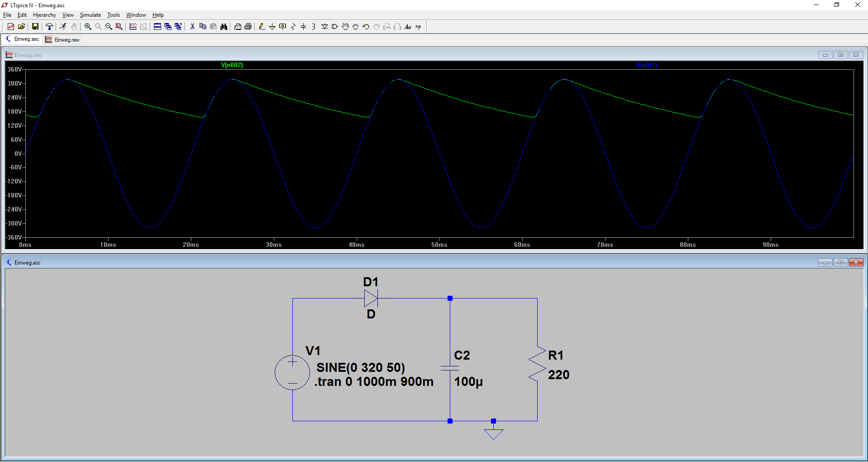The image size is (868, 462).
Task: Click the Zoom to Fit icon
Action: (119, 27)
